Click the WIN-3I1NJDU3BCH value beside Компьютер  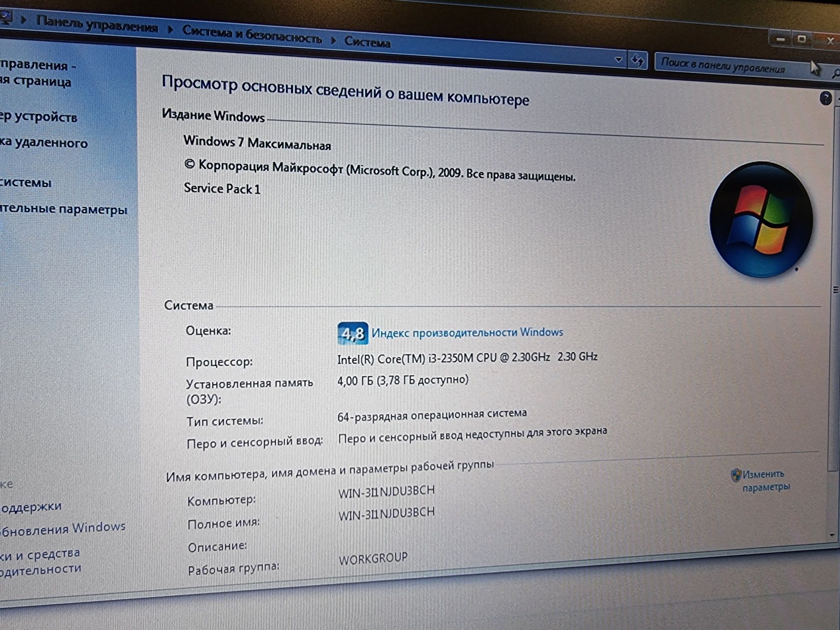tap(386, 491)
